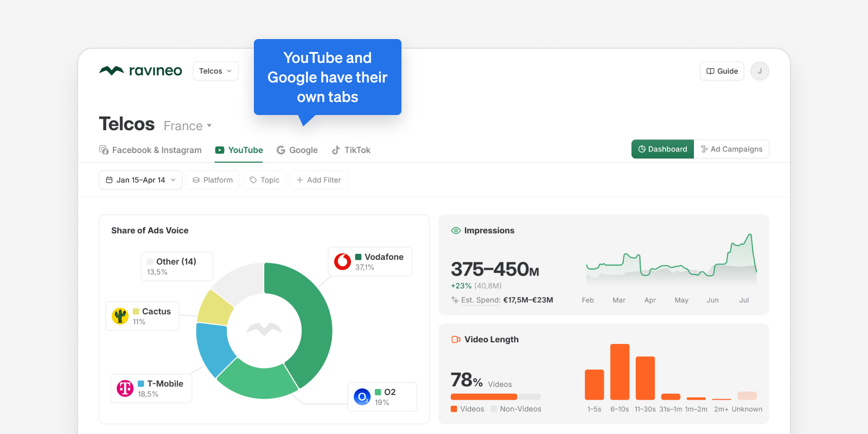Select the Other (14) legend card

pos(177,266)
